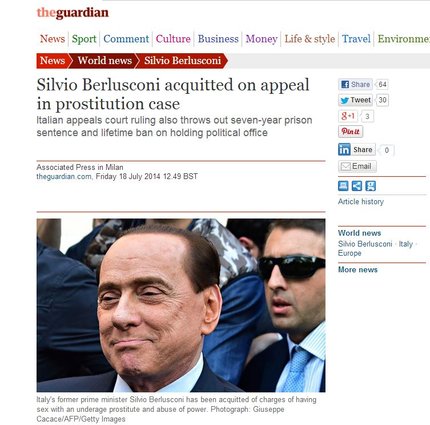Click the More news link

tap(358, 270)
